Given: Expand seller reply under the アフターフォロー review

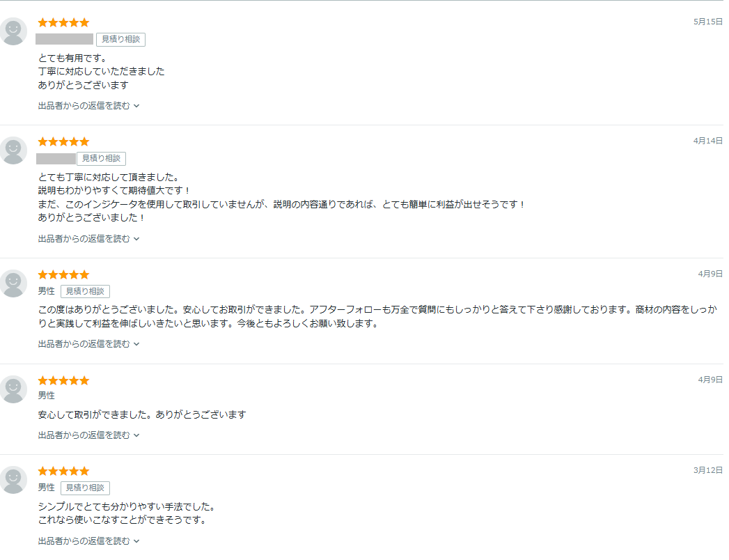Looking at the screenshot, I should (89, 344).
